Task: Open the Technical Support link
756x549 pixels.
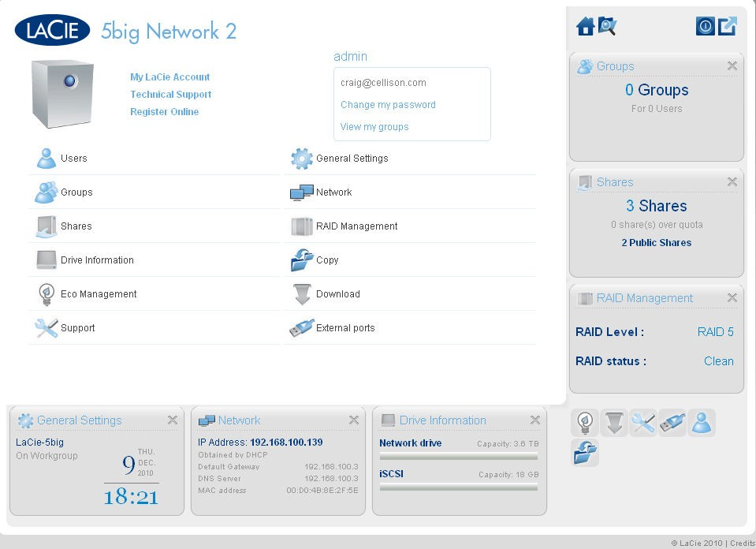Action: click(171, 95)
